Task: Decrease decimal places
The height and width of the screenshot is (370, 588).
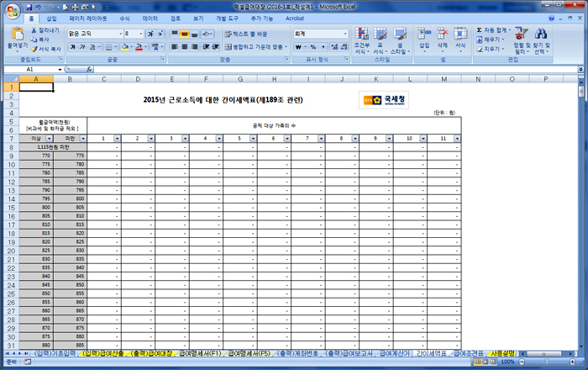Action: (344, 47)
